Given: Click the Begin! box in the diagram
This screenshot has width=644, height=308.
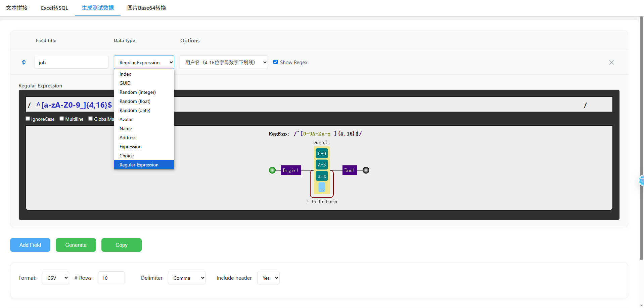Looking at the screenshot, I should pos(291,170).
